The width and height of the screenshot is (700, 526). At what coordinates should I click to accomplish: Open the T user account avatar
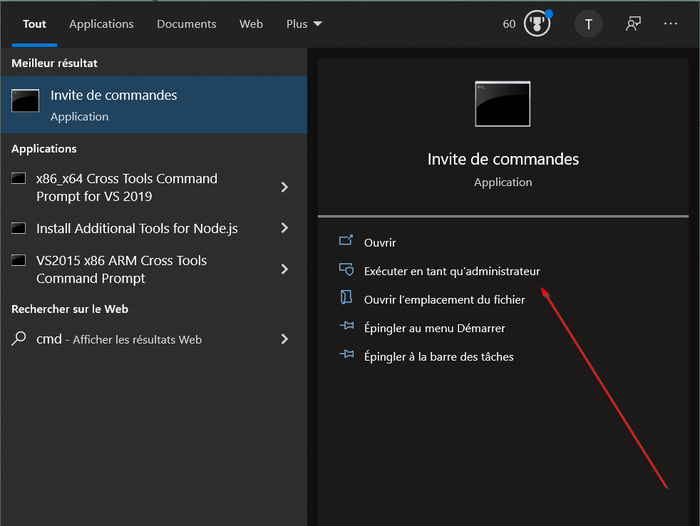click(588, 24)
